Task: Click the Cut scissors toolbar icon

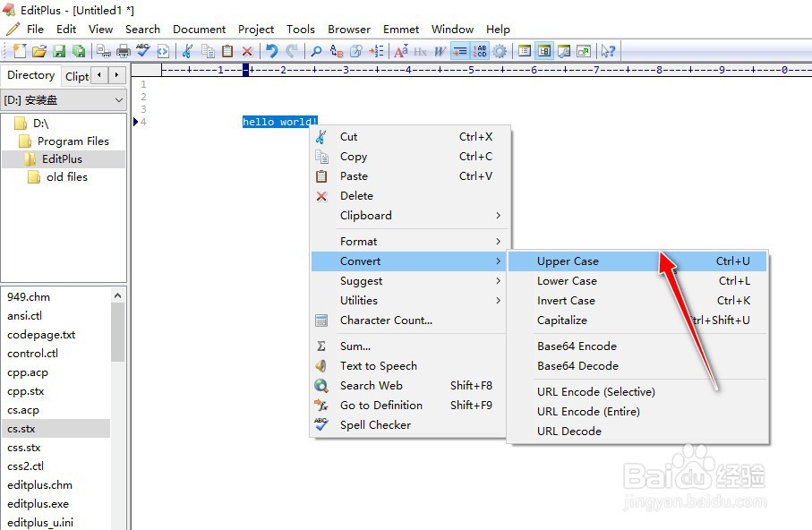Action: pyautogui.click(x=187, y=51)
